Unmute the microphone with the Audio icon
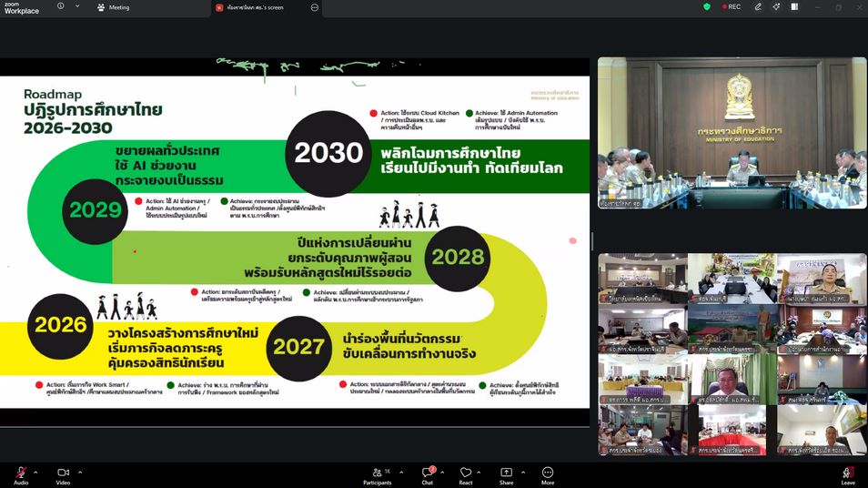Image resolution: width=868 pixels, height=488 pixels. 21,473
